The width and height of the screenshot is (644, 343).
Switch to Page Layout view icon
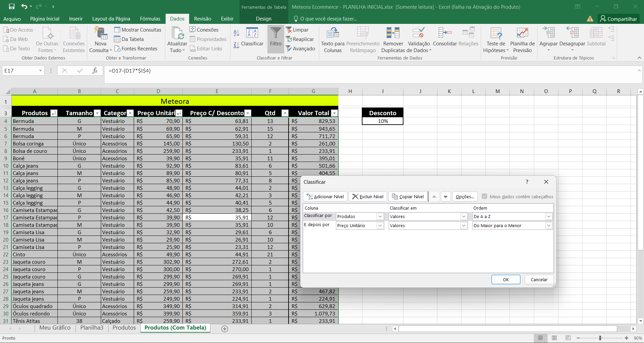(x=554, y=338)
